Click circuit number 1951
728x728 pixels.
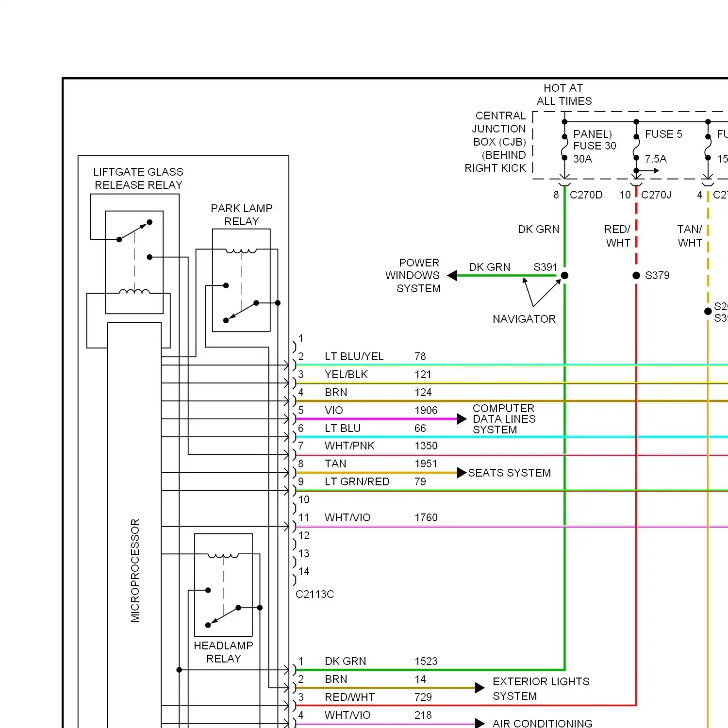(x=426, y=464)
